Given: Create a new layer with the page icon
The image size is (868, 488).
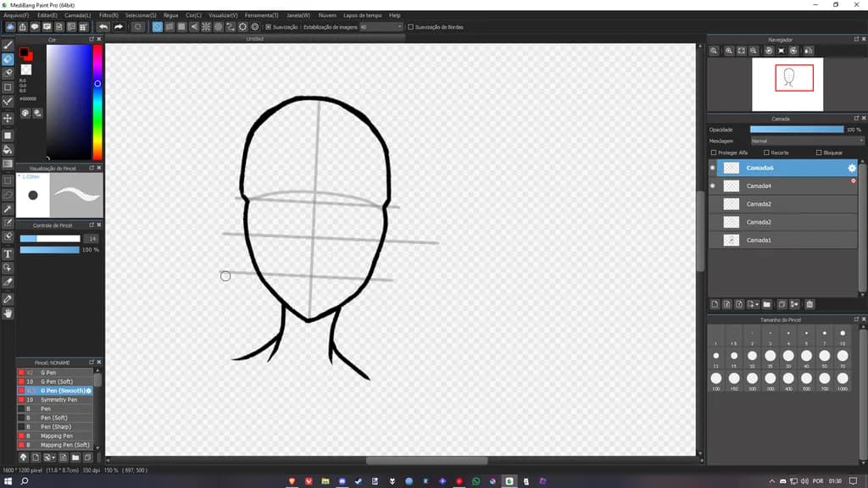Looking at the screenshot, I should 715,304.
